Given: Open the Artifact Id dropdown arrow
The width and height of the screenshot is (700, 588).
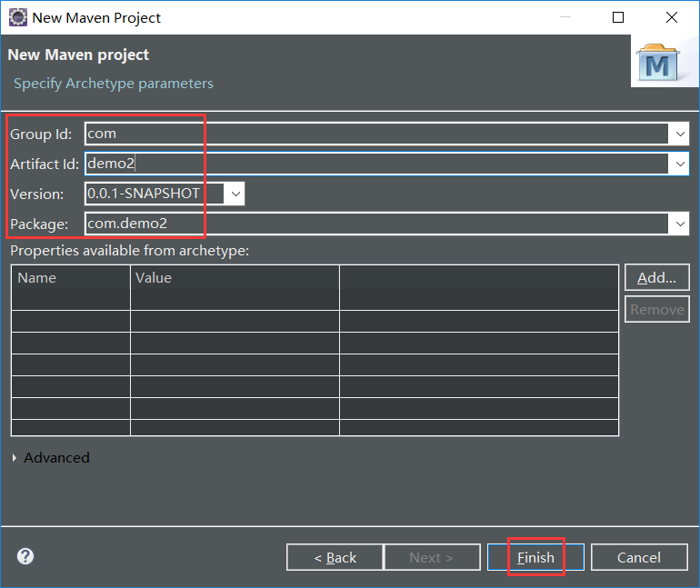Looking at the screenshot, I should [680, 164].
